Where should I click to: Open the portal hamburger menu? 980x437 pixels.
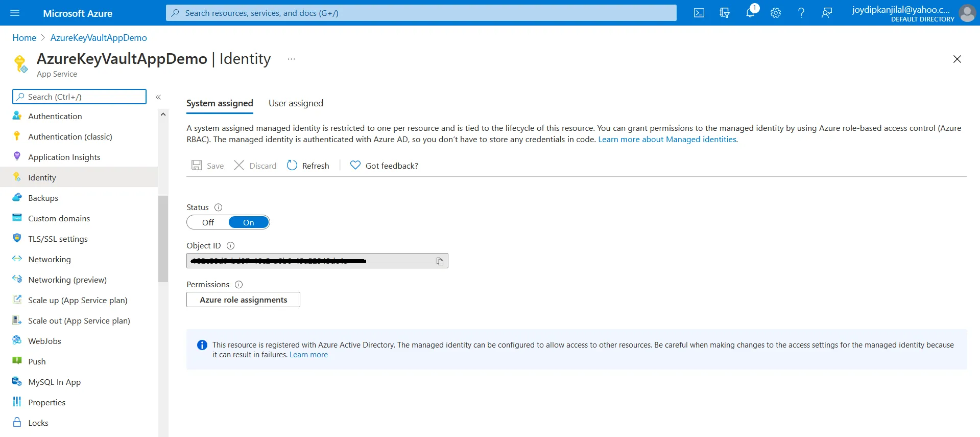[x=15, y=13]
